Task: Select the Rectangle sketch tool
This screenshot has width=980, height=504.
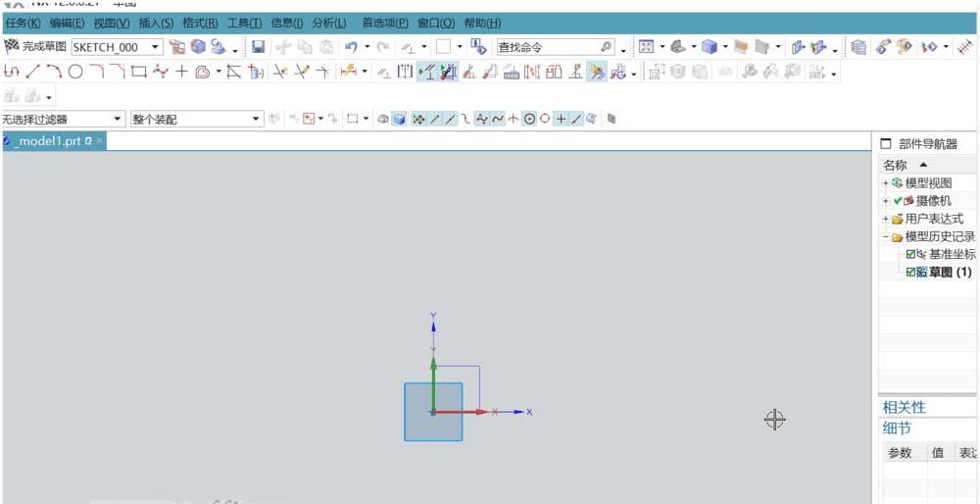Action: click(x=139, y=72)
